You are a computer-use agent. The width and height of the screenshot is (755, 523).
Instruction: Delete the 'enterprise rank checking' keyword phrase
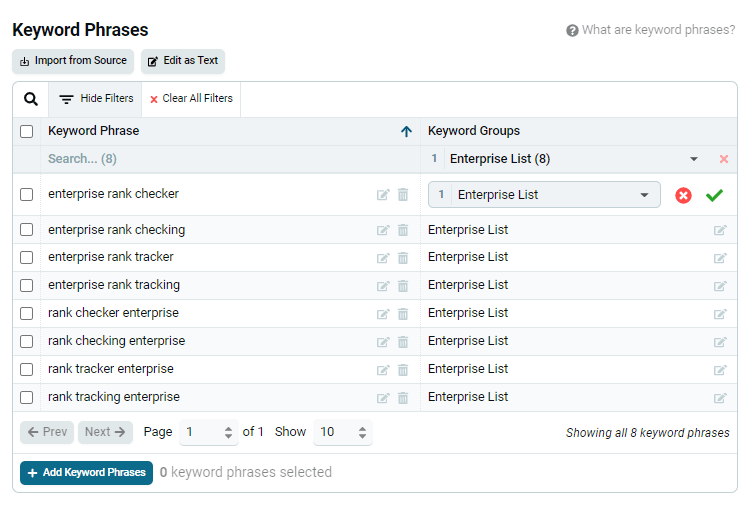click(x=403, y=230)
